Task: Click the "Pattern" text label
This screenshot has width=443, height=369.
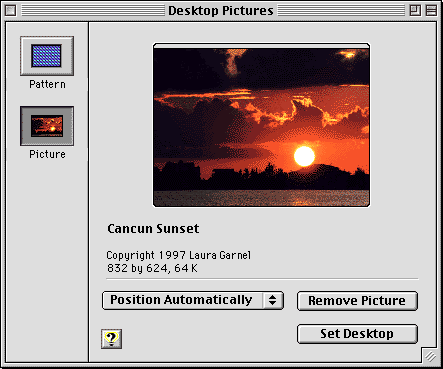Action: 47,84
